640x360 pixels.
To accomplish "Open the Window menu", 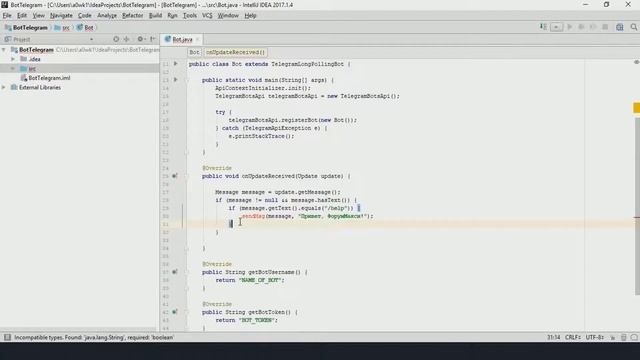I will 228,16.
